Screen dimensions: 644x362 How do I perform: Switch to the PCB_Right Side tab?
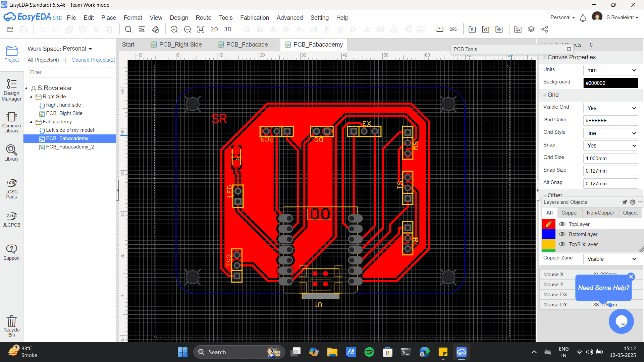tap(180, 45)
